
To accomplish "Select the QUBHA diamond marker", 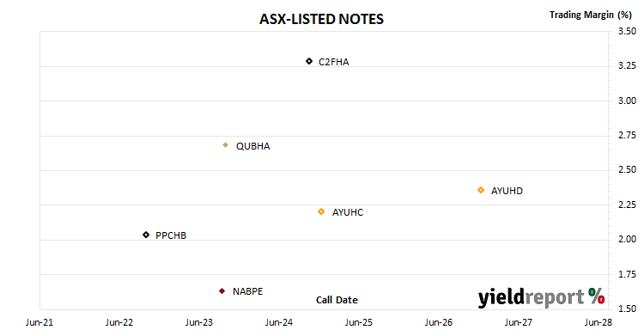I will [225, 144].
